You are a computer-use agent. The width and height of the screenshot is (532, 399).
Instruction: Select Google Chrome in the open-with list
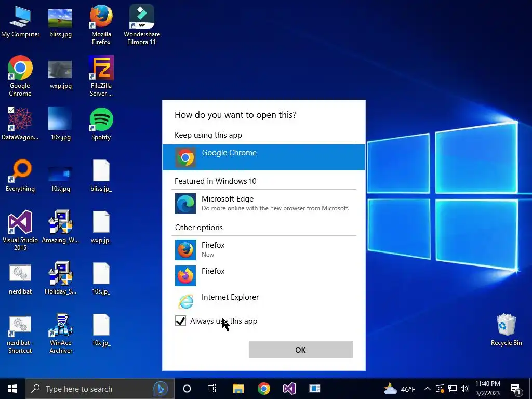pyautogui.click(x=263, y=157)
